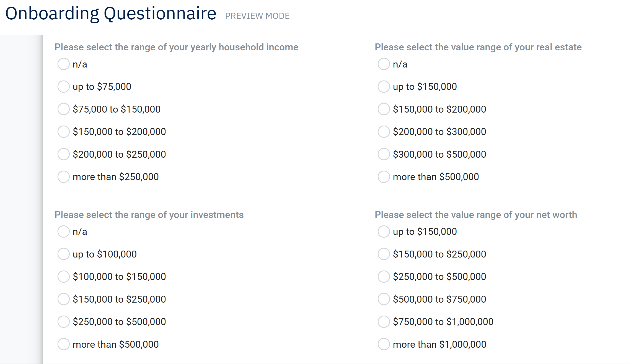
Task: Select net worth $250,000 to $500,000
Action: point(384,277)
